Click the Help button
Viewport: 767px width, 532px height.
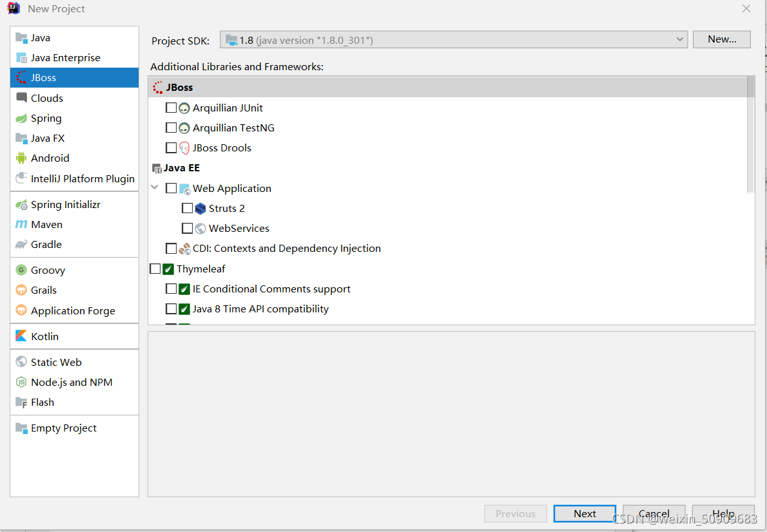tap(723, 514)
